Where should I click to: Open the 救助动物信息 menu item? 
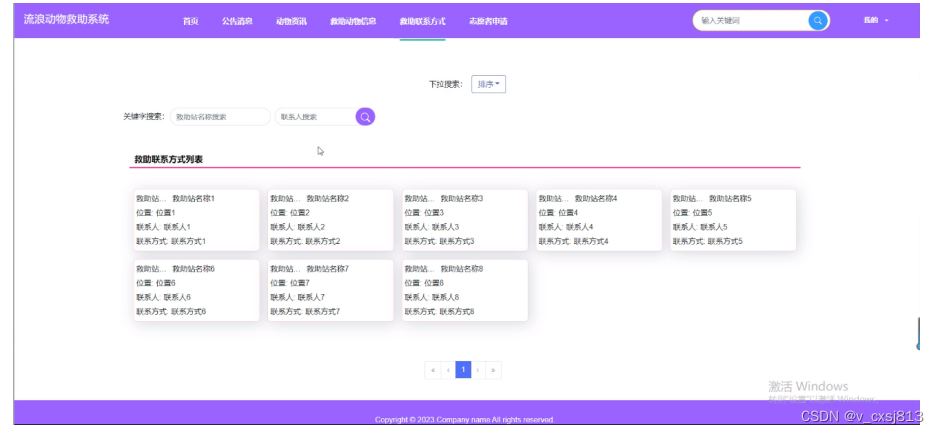tap(353, 21)
